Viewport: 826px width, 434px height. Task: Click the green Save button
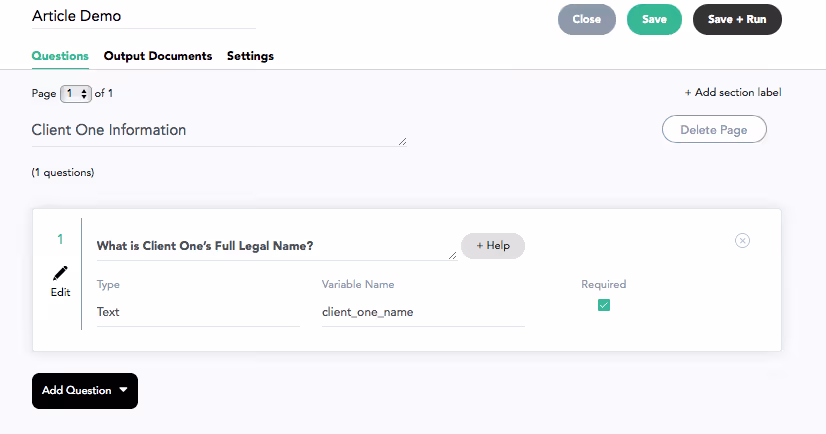point(654,19)
